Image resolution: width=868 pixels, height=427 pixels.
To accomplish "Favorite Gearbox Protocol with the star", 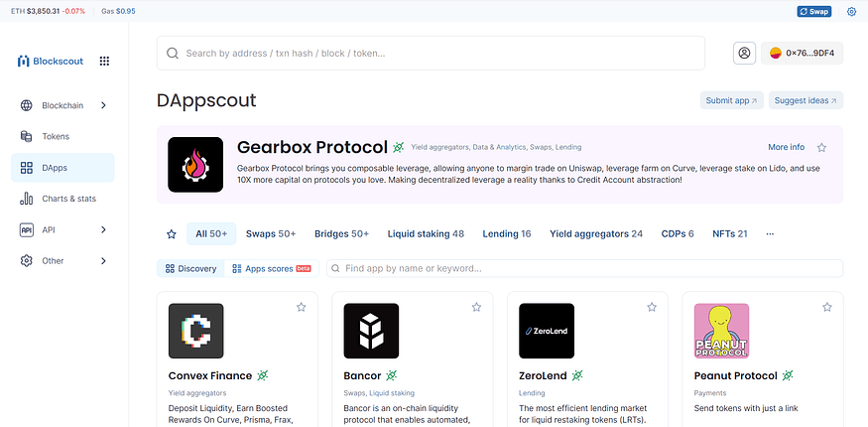I will pyautogui.click(x=821, y=147).
